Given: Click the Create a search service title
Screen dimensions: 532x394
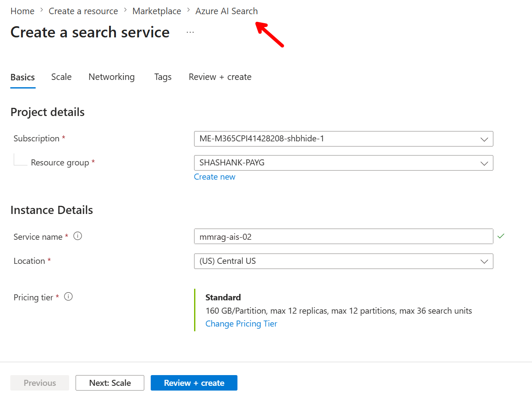Looking at the screenshot, I should pyautogui.click(x=90, y=32).
